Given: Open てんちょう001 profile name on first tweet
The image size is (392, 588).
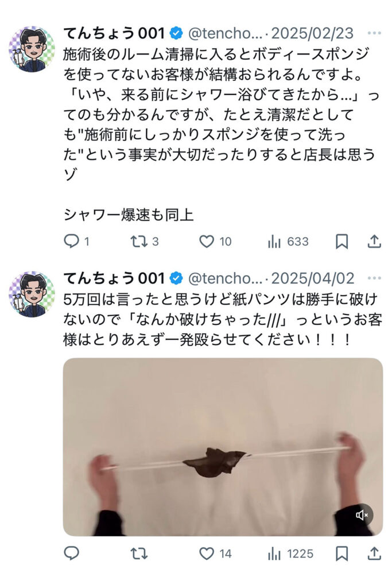Looking at the screenshot, I should 114,33.
